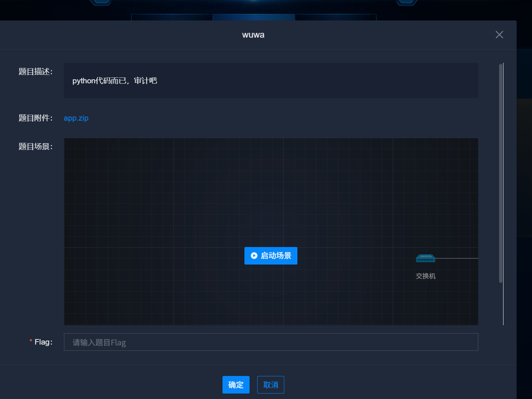This screenshot has height=399, width=532.
Task: Click the red-asterisk Flag label
Action: click(43, 342)
